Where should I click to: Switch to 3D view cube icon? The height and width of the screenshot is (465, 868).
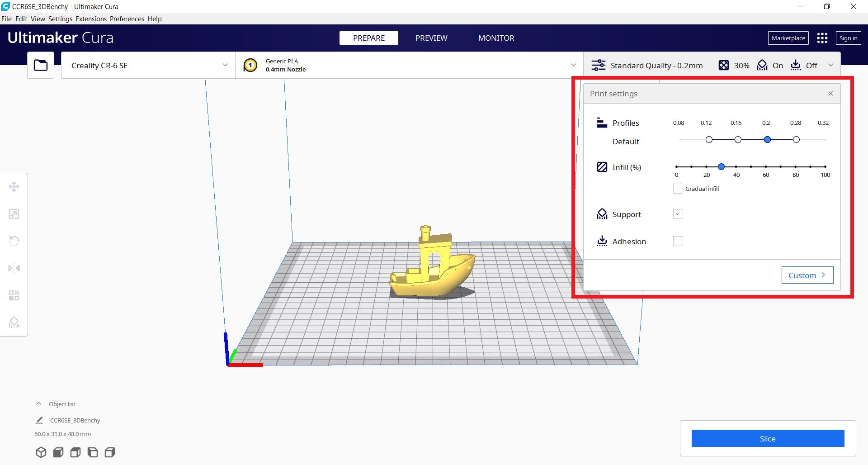pyautogui.click(x=41, y=452)
